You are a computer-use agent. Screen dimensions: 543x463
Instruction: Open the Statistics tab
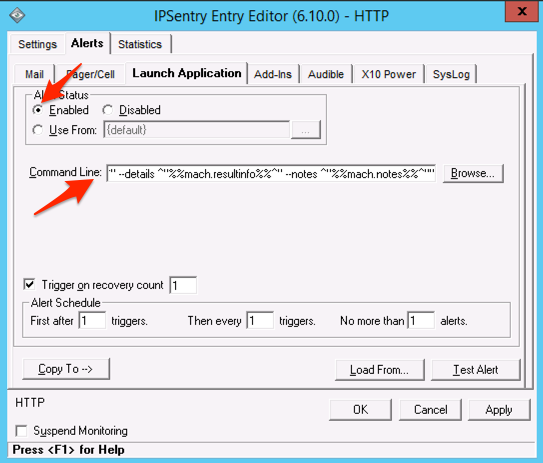click(140, 44)
